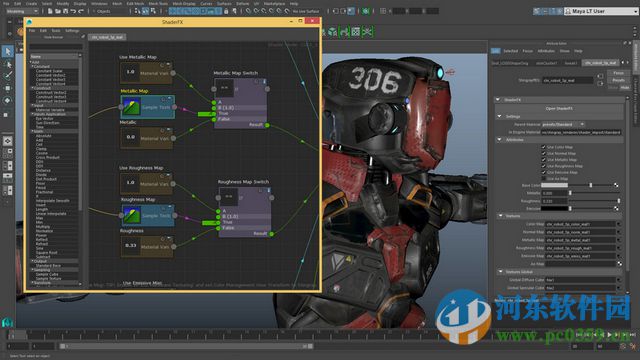The image size is (640, 360).
Task: Select Cross Product in node list
Action: coord(47,158)
